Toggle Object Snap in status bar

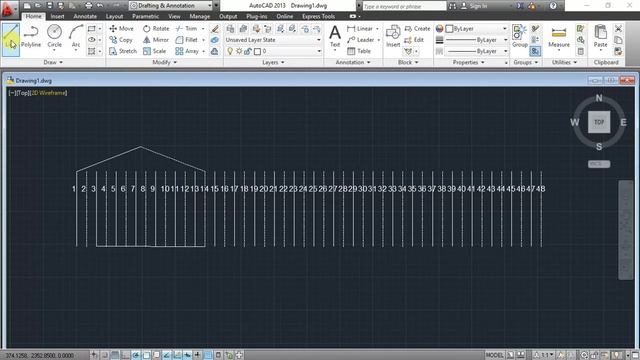(146, 355)
